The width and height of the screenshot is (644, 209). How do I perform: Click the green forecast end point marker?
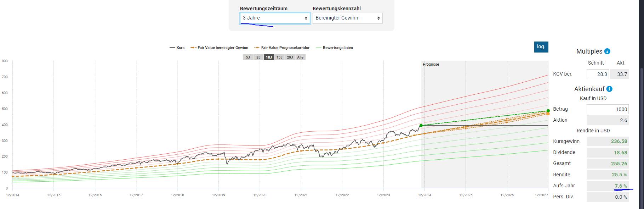click(x=548, y=111)
